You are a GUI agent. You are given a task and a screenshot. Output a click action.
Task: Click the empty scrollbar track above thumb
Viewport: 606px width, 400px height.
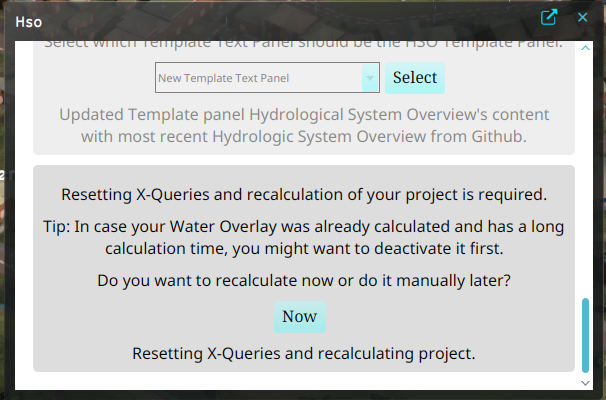tap(586, 170)
